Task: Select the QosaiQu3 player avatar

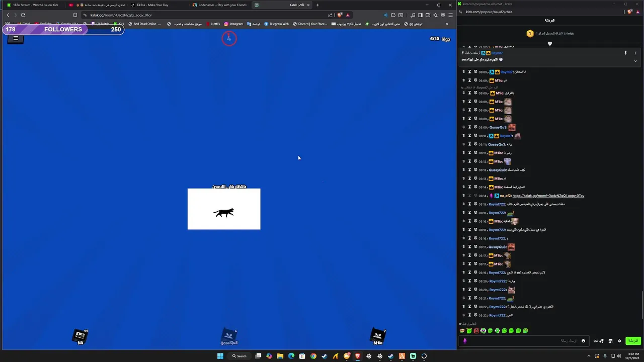Action: click(229, 337)
